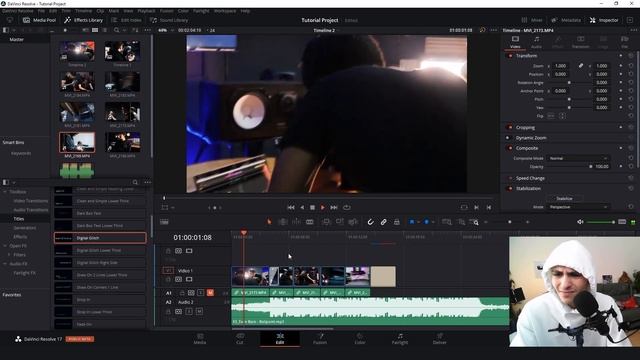Image resolution: width=640 pixels, height=360 pixels.
Task: Open the Sound Library panel
Action: 169,20
